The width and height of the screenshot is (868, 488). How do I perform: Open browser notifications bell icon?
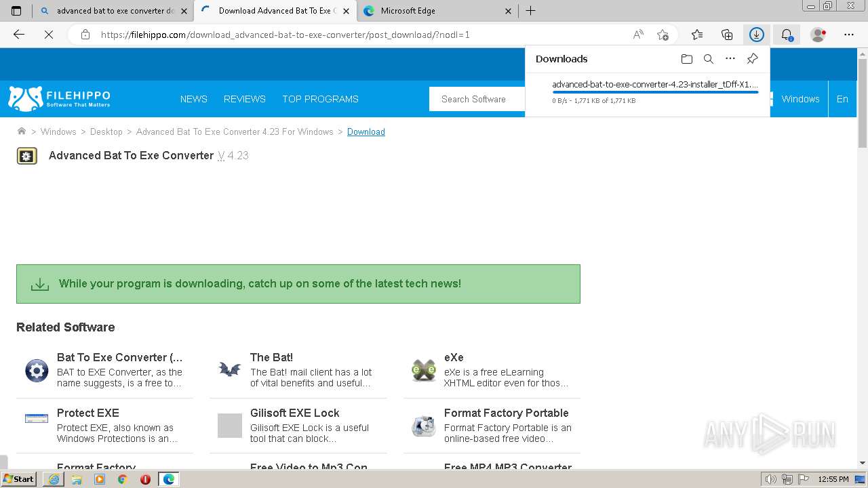pyautogui.click(x=787, y=35)
